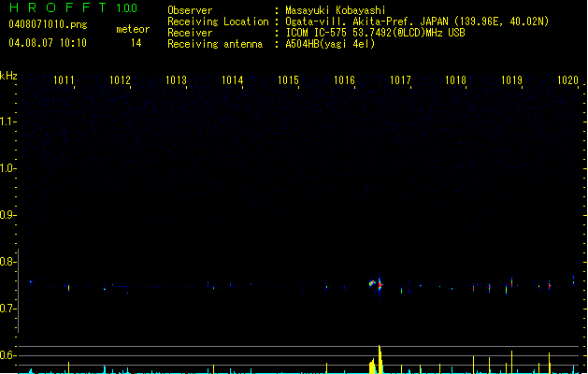Viewport: 588px width, 374px height.
Task: Click the 'Receiving Location' field label
Action: tap(218, 22)
